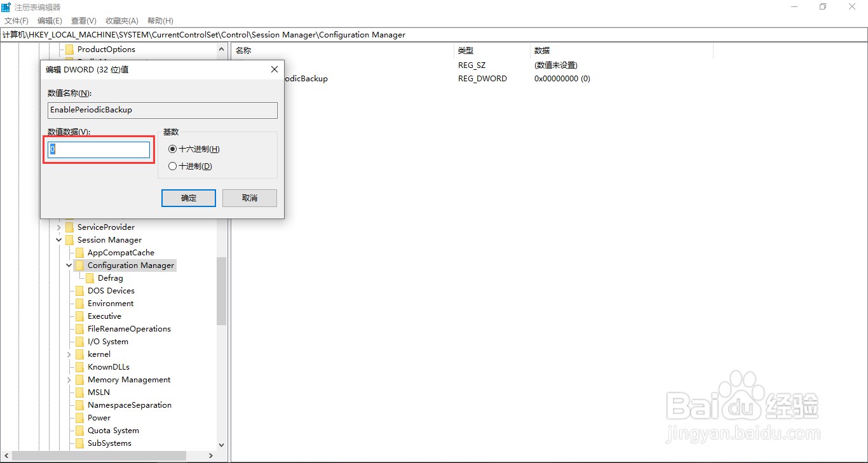The width and height of the screenshot is (868, 463).
Task: Click the tree pane scroll-down arrow
Action: point(221,445)
